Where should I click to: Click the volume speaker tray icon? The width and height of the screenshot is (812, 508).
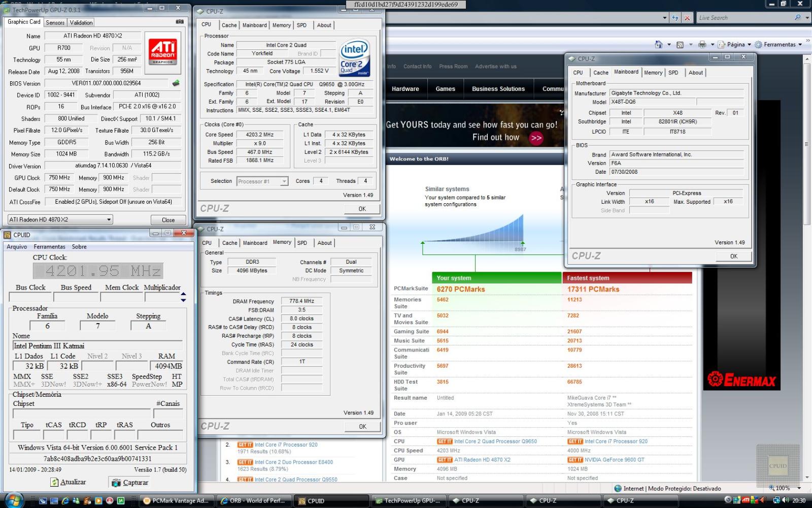(785, 500)
